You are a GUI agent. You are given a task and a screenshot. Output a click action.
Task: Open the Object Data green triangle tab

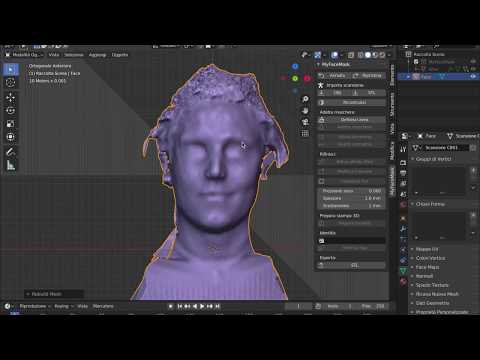pos(403,271)
